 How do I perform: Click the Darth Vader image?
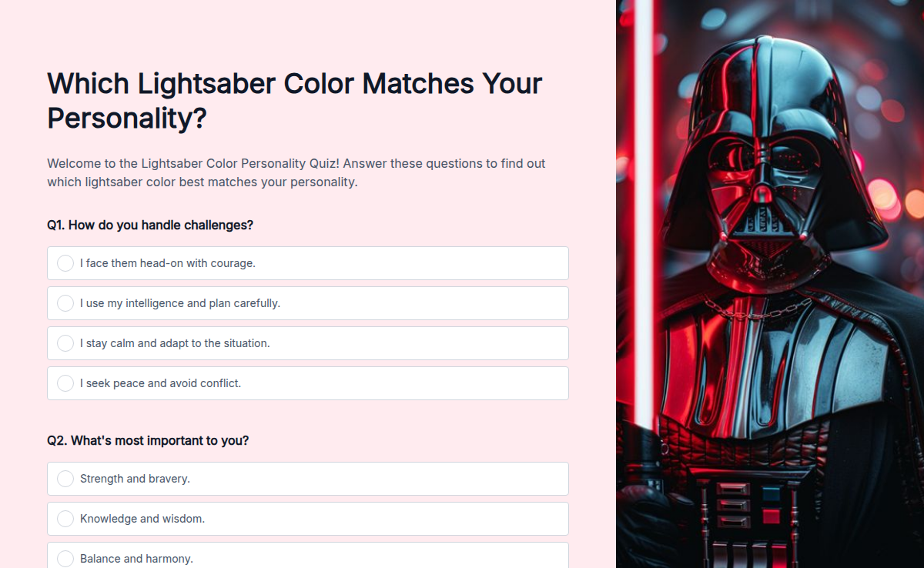pyautogui.click(x=770, y=284)
